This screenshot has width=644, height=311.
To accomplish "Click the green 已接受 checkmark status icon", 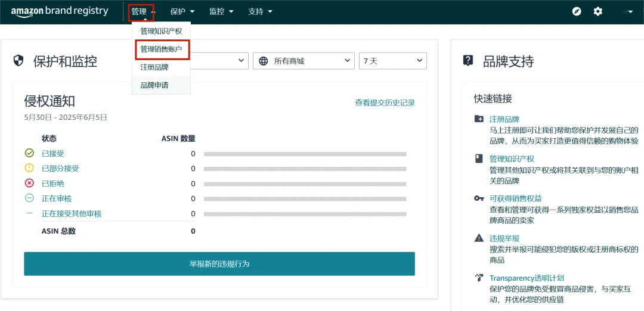I will (x=29, y=153).
